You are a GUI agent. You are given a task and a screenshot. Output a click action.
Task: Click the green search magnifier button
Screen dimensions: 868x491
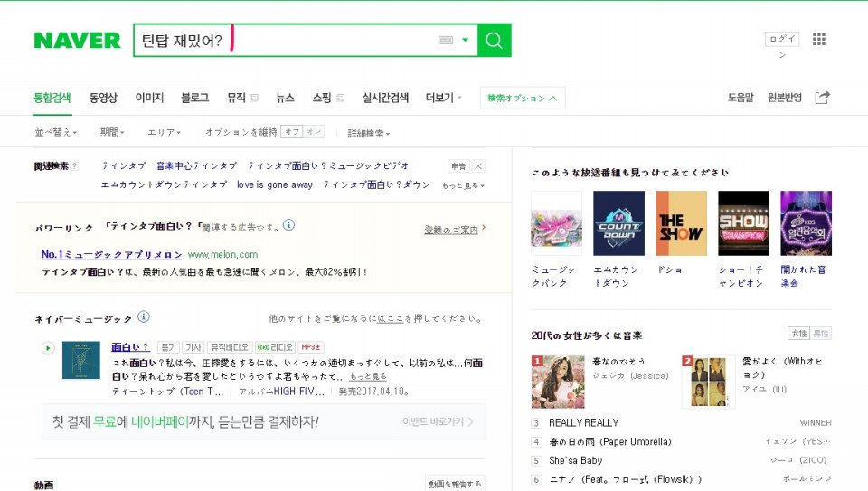(x=494, y=41)
